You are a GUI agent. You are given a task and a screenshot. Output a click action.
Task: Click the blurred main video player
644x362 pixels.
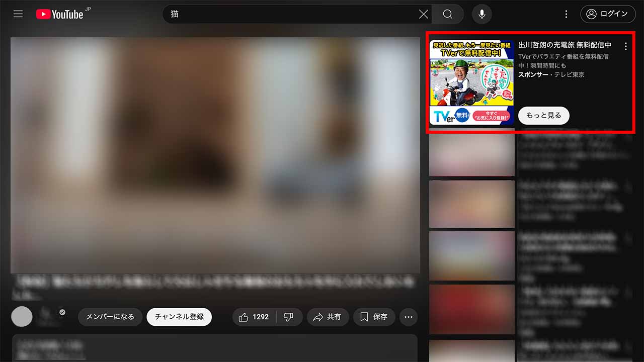pyautogui.click(x=215, y=155)
